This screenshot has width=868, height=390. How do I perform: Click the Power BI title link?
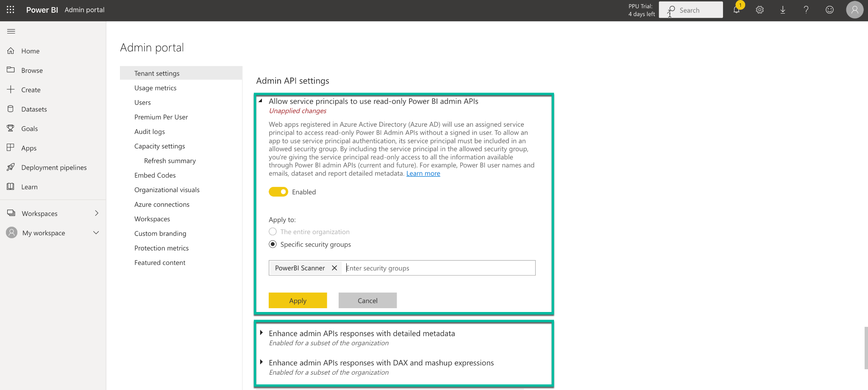coord(42,10)
